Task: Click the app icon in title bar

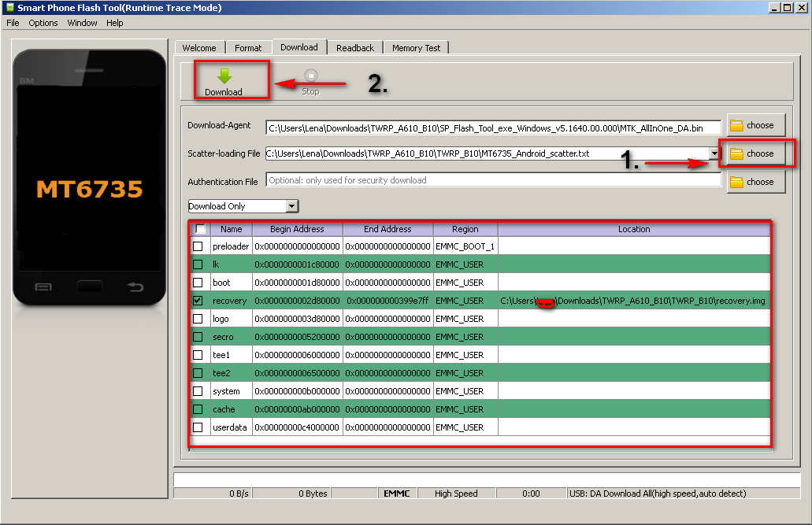Action: 9,8
